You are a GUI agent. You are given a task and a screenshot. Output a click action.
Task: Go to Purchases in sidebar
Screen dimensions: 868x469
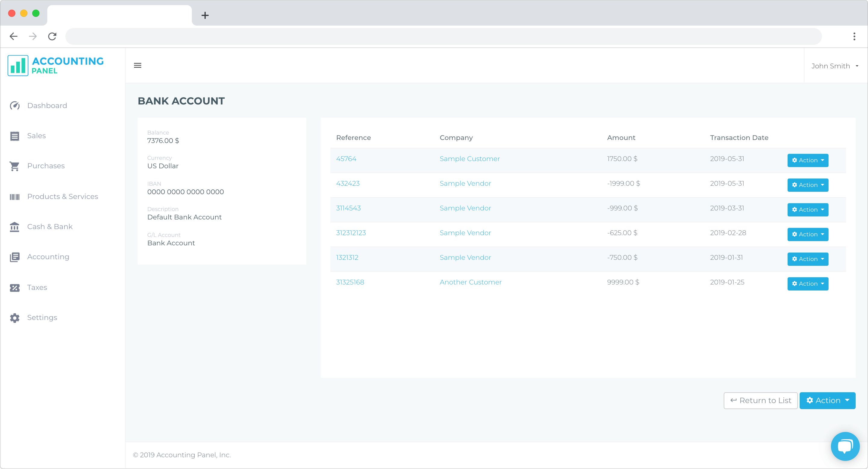click(x=46, y=166)
